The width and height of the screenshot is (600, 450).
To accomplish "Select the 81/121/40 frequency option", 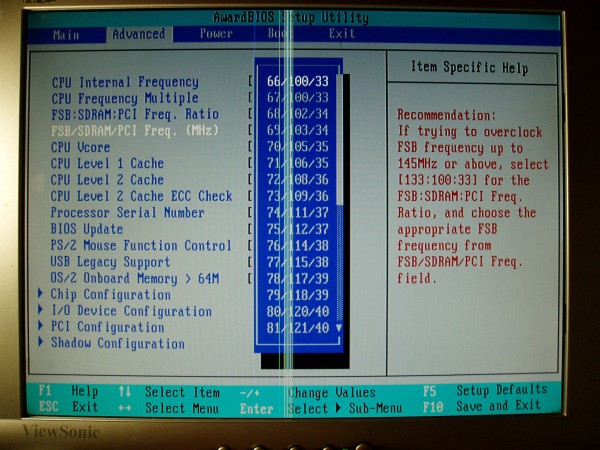I will point(298,328).
